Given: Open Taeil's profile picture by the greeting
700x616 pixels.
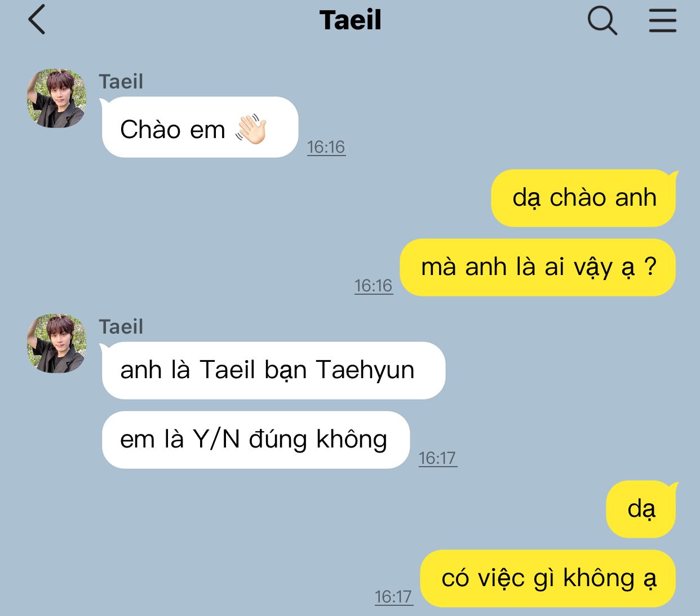Looking at the screenshot, I should click(x=57, y=98).
